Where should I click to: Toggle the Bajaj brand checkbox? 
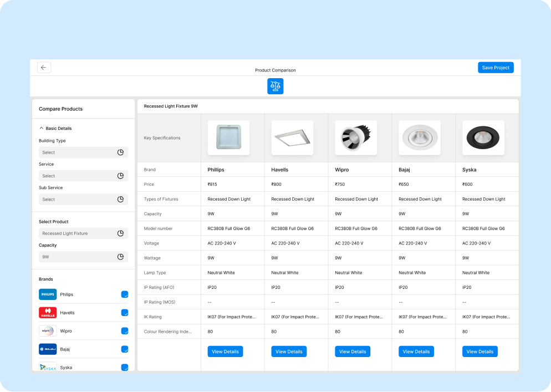[125, 349]
